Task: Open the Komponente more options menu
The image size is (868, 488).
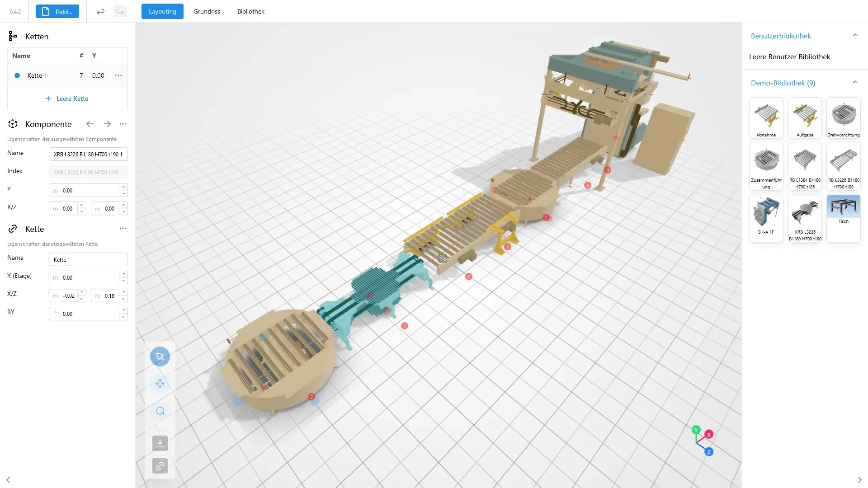Action: point(123,124)
